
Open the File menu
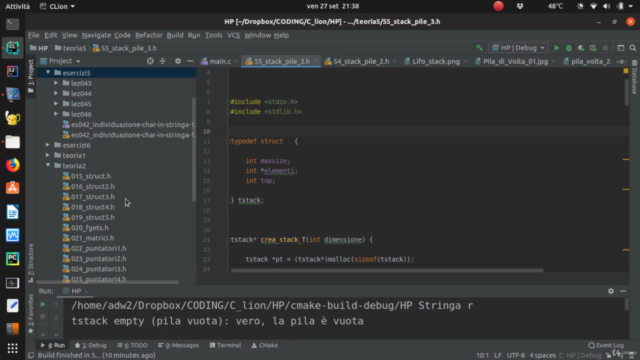coord(33,35)
